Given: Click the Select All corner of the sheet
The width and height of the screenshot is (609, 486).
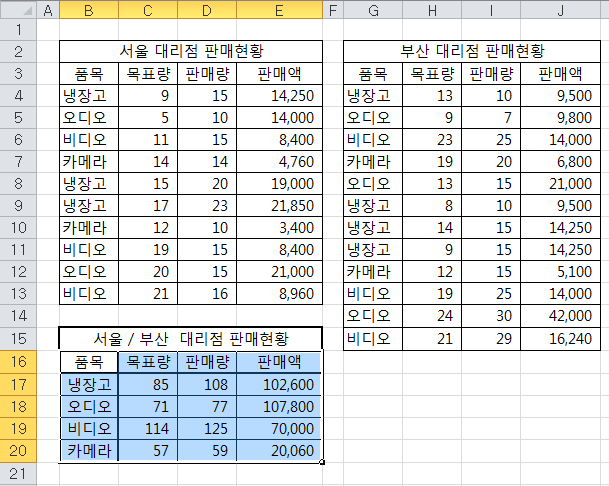Looking at the screenshot, I should (18, 9).
